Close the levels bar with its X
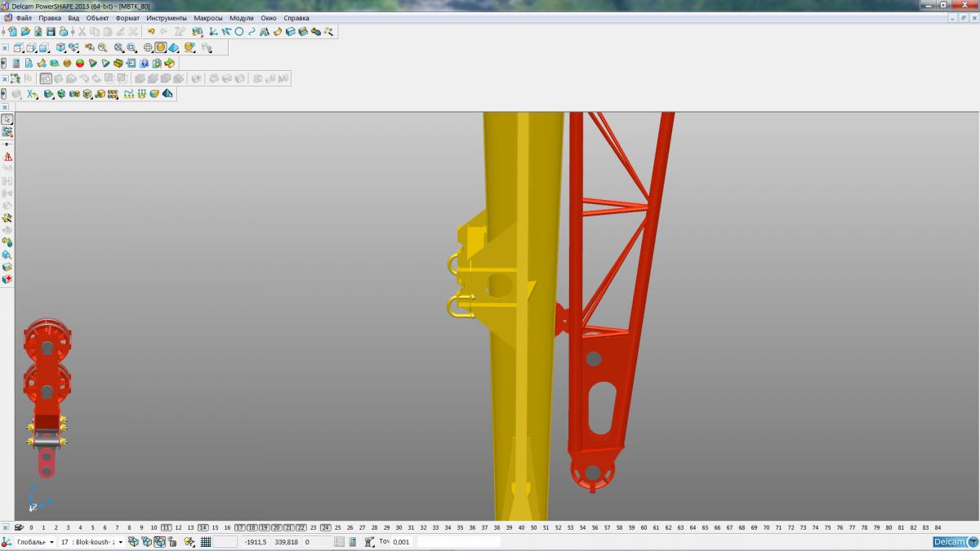The image size is (980, 551). (x=6, y=527)
